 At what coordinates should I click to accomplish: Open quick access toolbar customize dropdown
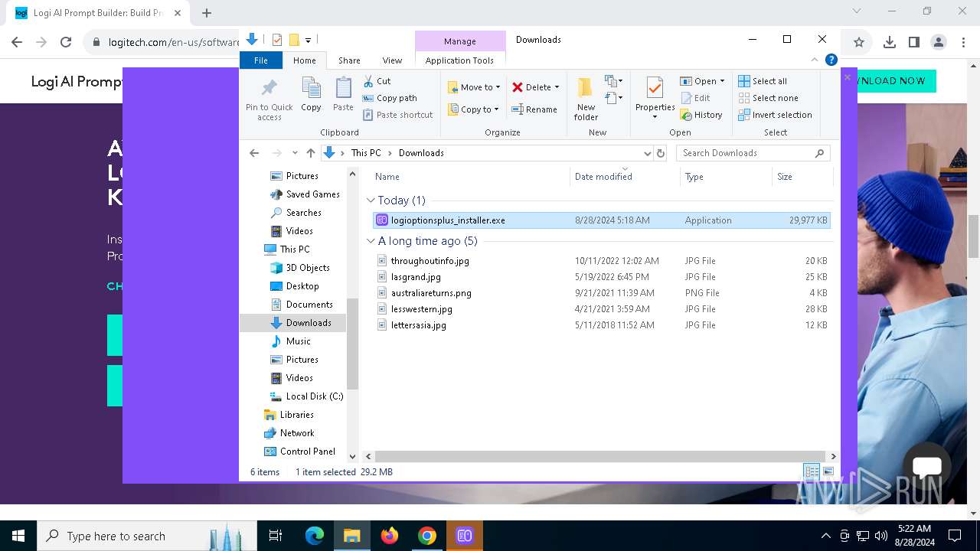(x=308, y=40)
